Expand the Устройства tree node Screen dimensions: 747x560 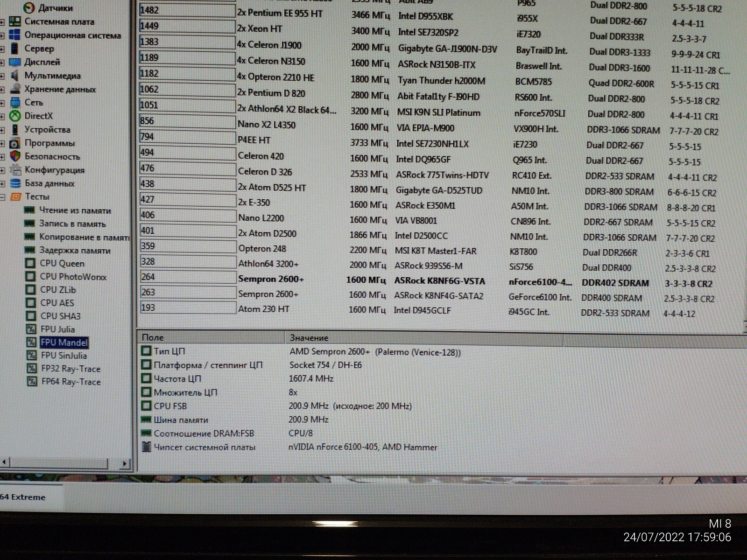click(2, 130)
